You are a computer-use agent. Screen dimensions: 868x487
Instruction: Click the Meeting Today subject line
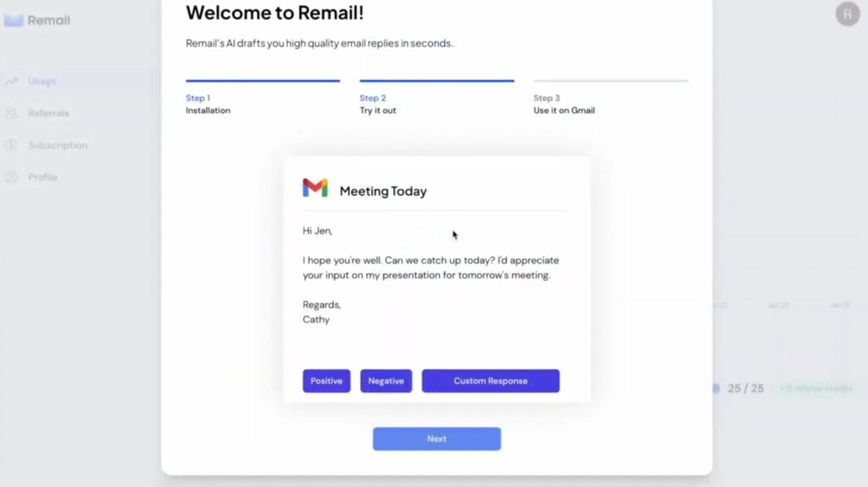tap(383, 191)
